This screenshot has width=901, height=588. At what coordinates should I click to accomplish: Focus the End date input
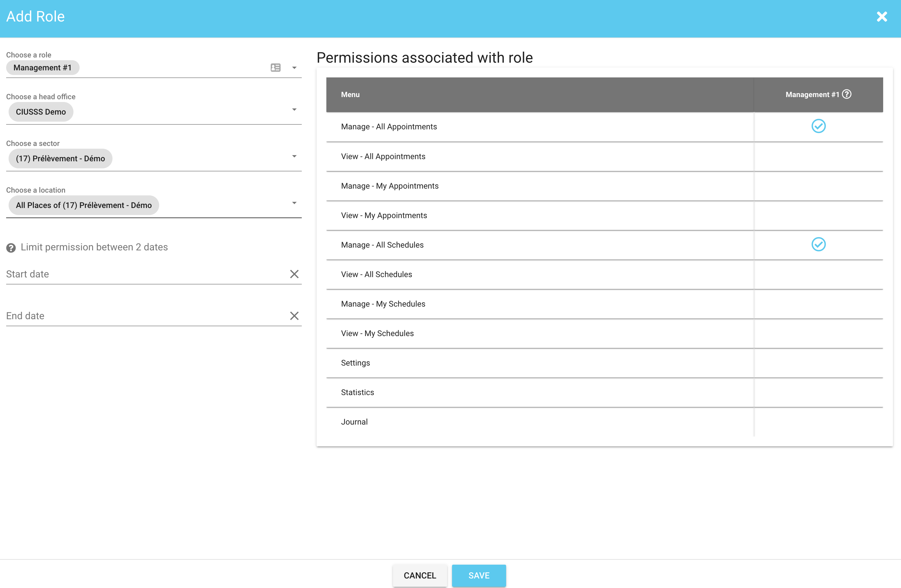coord(144,316)
